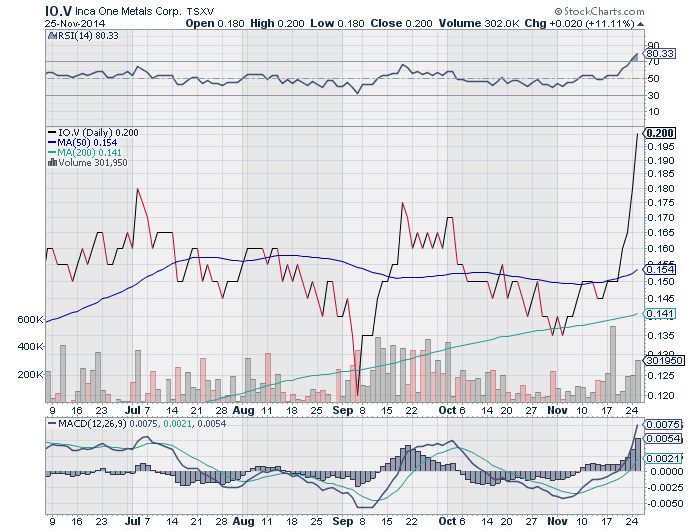Screen dimensions: 700x530
Task: Click the IO.V ticker symbol heading
Action: tap(58, 11)
